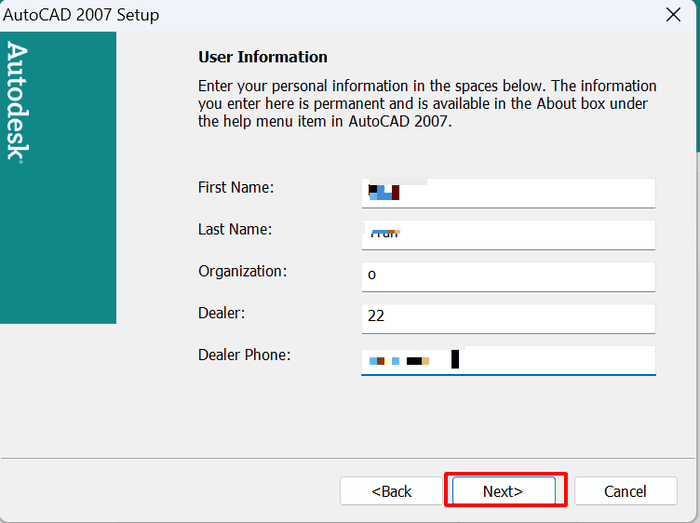Select the Dealer text field
This screenshot has height=523, width=700.
pos(508,318)
